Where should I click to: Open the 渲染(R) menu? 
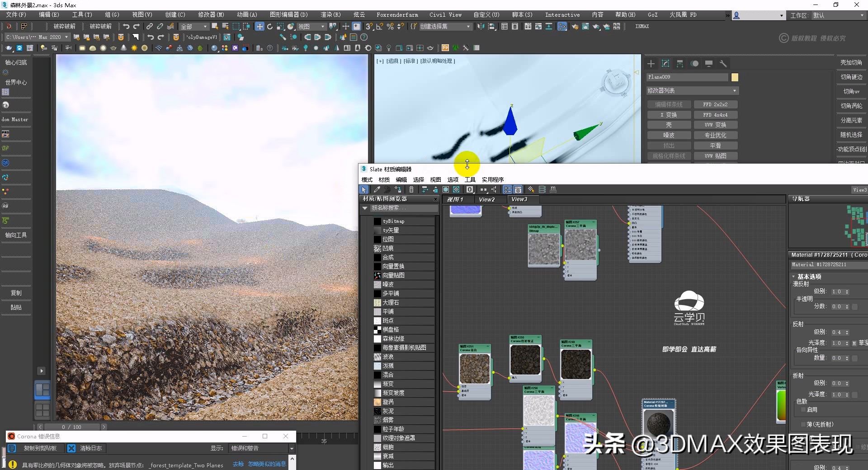click(x=330, y=14)
